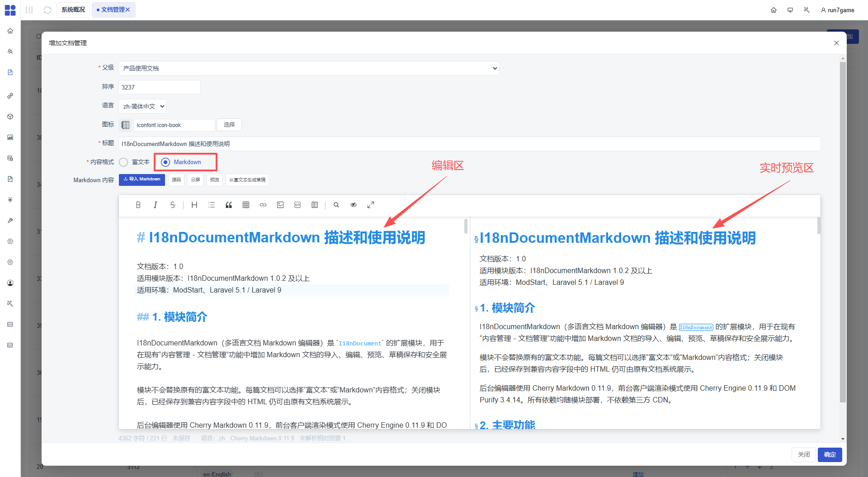Insert a table from the editor toolbar

tap(246, 205)
